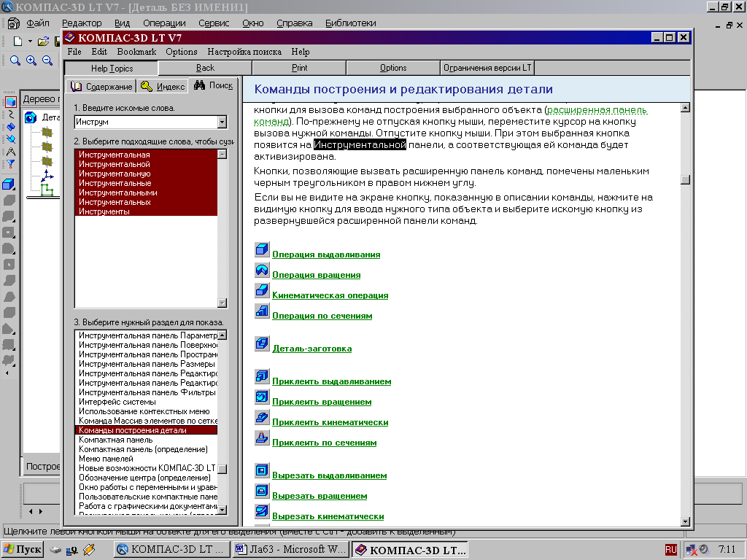Click the scroll-up arrow of the topics list
The height and width of the screenshot is (560, 747).
click(x=222, y=335)
